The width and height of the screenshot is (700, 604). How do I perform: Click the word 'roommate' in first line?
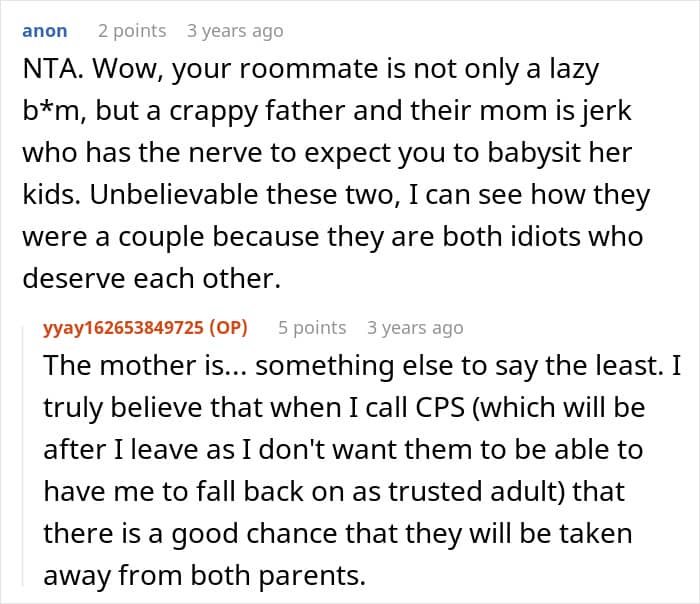tap(309, 69)
